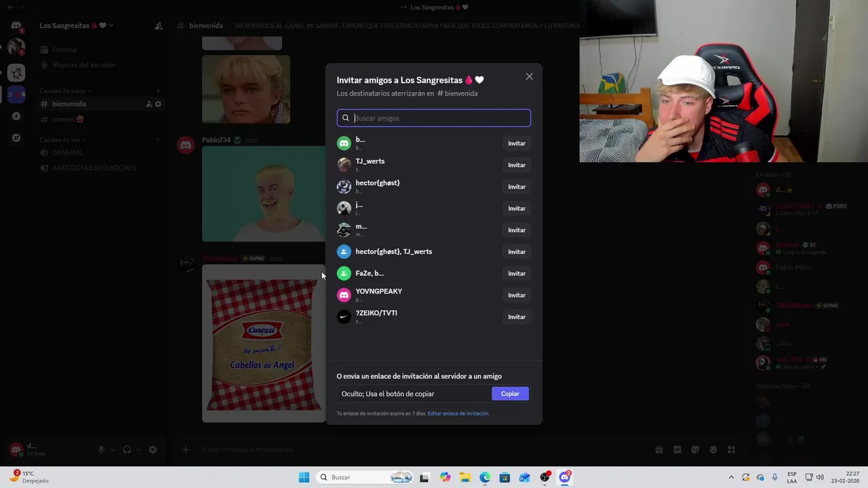
Task: Invite the FaZe, b... group
Action: point(517,273)
